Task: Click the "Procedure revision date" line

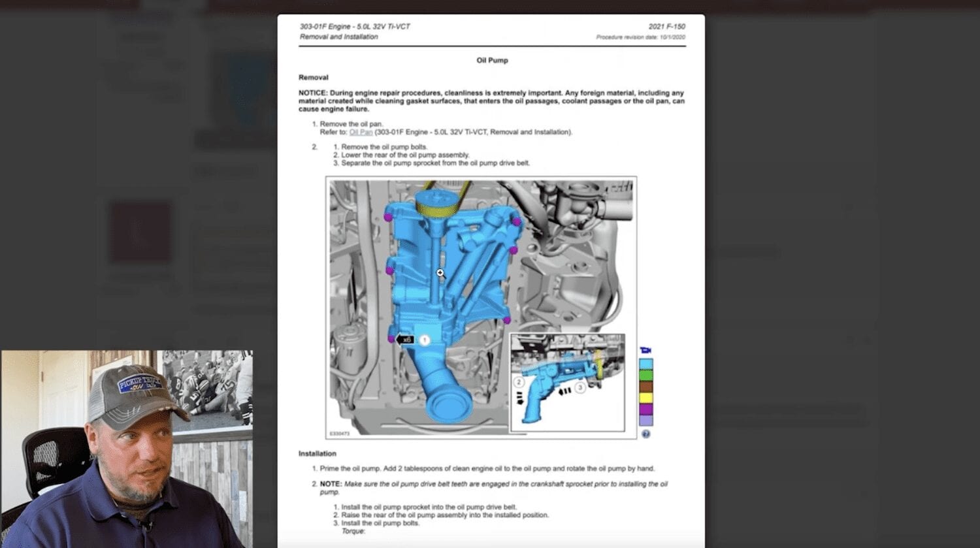Action: coord(641,37)
